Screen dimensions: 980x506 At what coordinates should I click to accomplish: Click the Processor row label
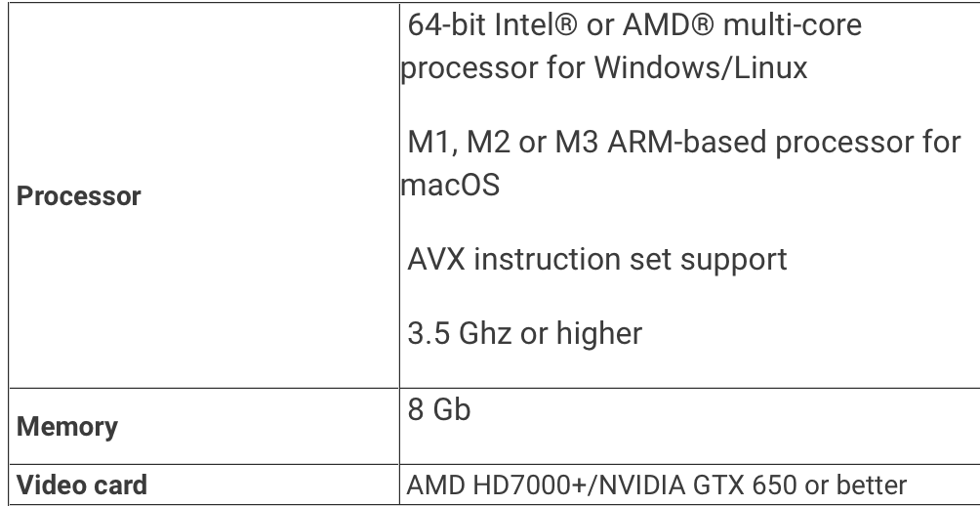[79, 196]
